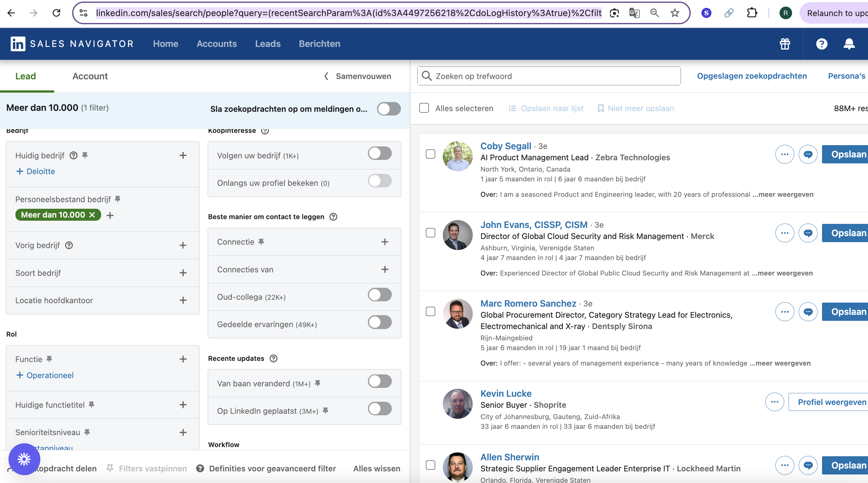Check the Alles selecteren checkbox
The image size is (868, 483).
click(x=424, y=108)
